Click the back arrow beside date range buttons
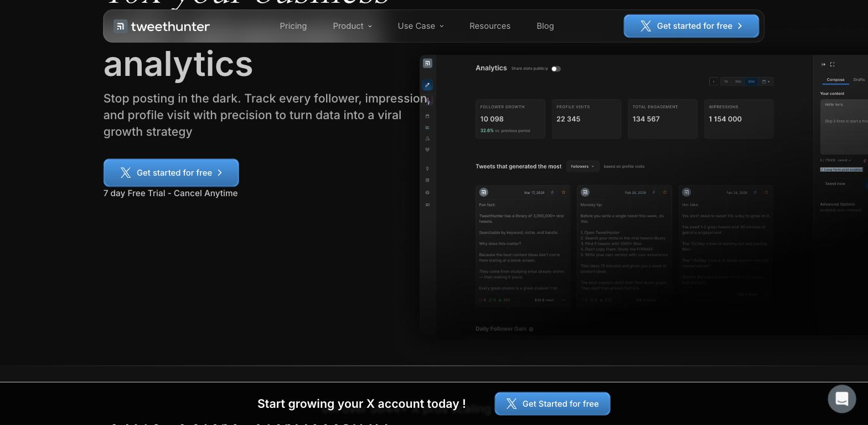This screenshot has height=425, width=868. 714,81
